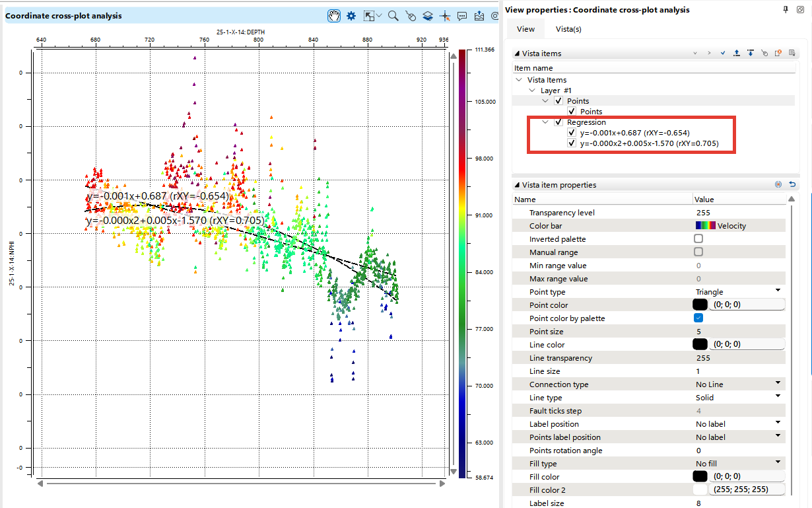Open the settings gear in cross-plot toolbar
Viewport: 812px width, 508px height.
(x=351, y=16)
